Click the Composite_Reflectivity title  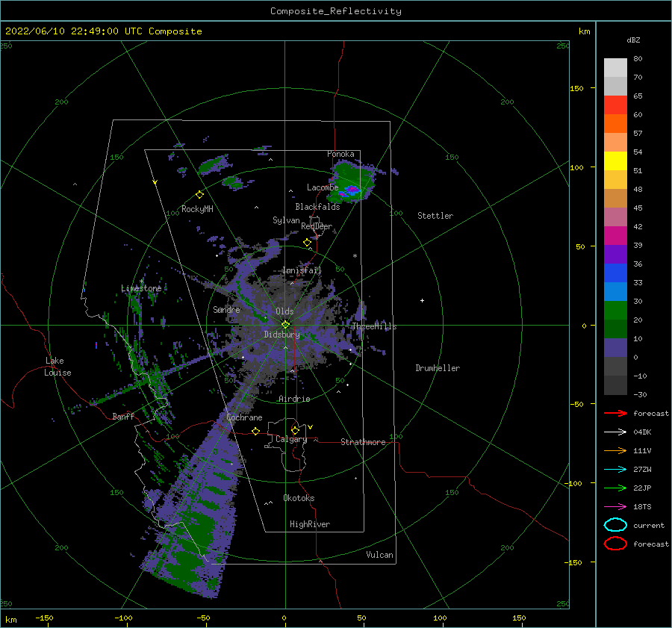336,11
